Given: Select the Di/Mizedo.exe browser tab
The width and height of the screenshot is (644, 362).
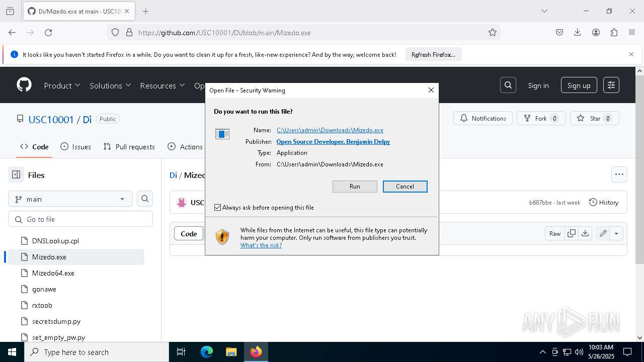Looking at the screenshot, I should pos(78,11).
